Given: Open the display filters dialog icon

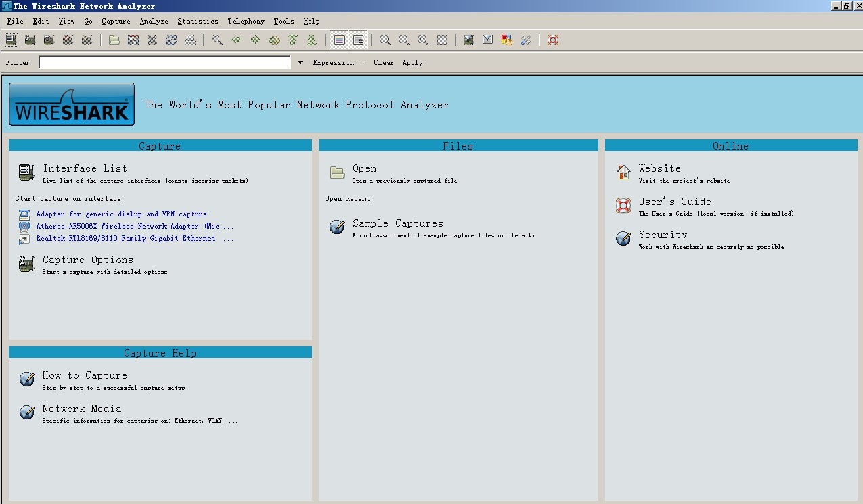Looking at the screenshot, I should click(x=487, y=40).
